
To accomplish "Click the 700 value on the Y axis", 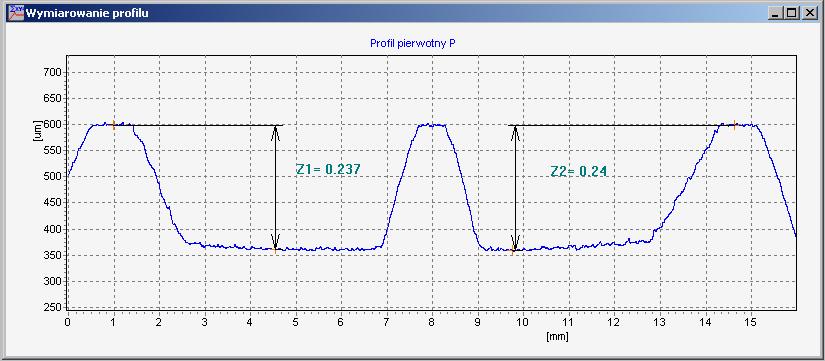I will click(x=54, y=72).
